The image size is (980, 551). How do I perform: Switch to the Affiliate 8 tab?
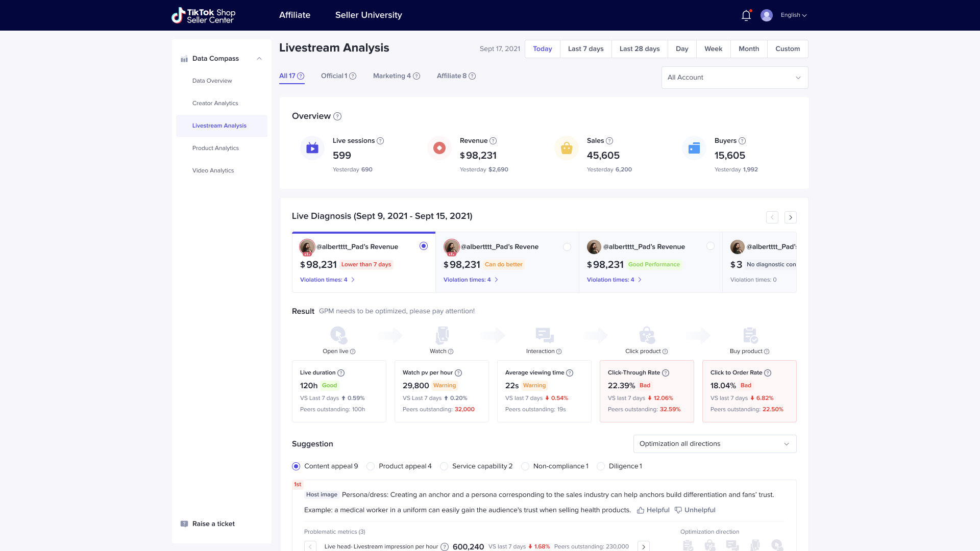[452, 76]
